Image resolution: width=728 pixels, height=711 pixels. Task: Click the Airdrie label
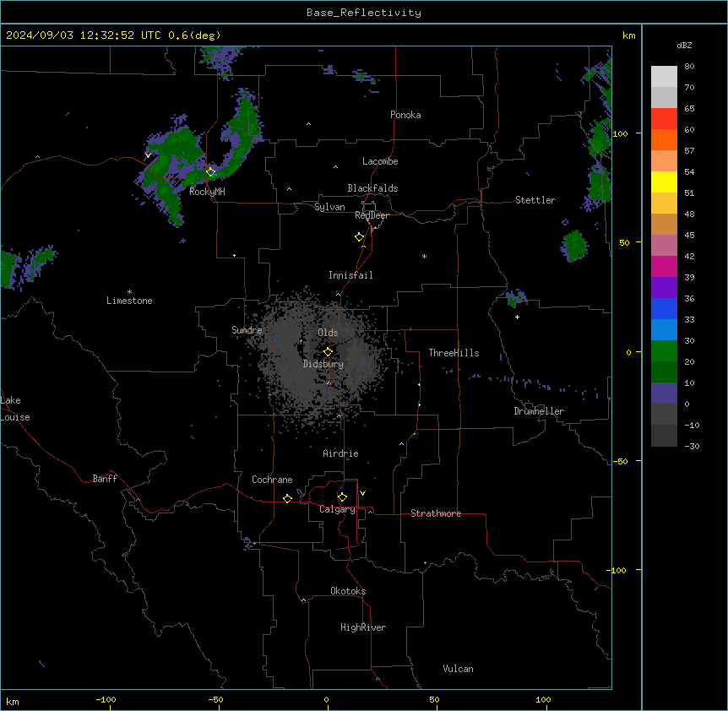(341, 453)
